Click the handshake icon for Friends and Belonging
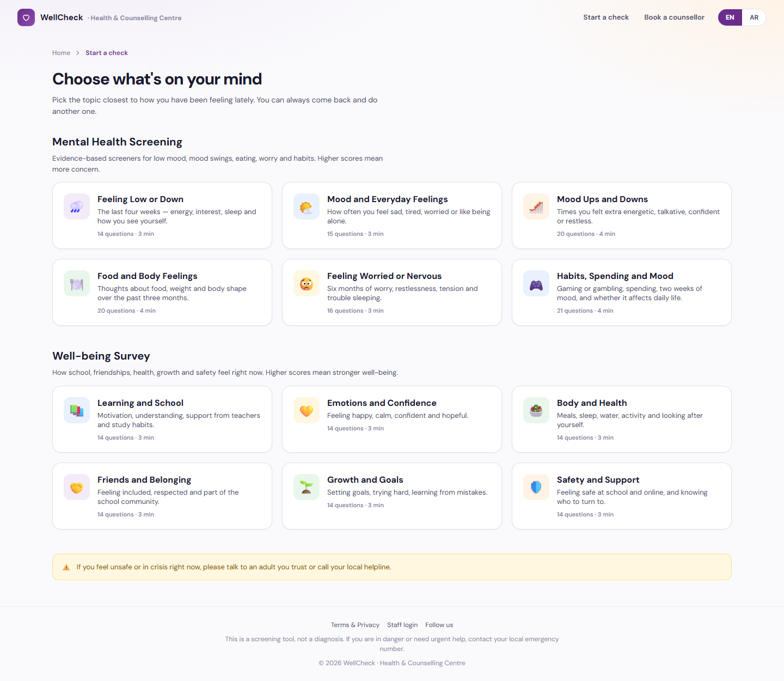Image resolution: width=784 pixels, height=681 pixels. 77,487
